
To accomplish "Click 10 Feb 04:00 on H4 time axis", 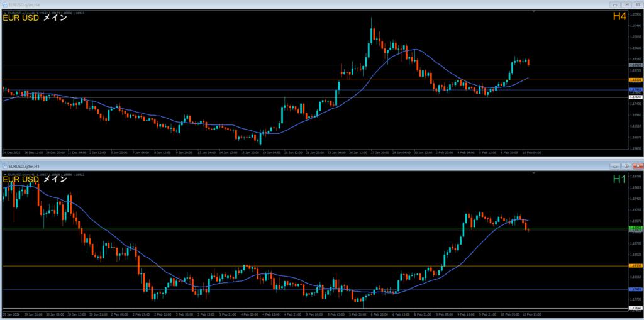I will click(532, 152).
